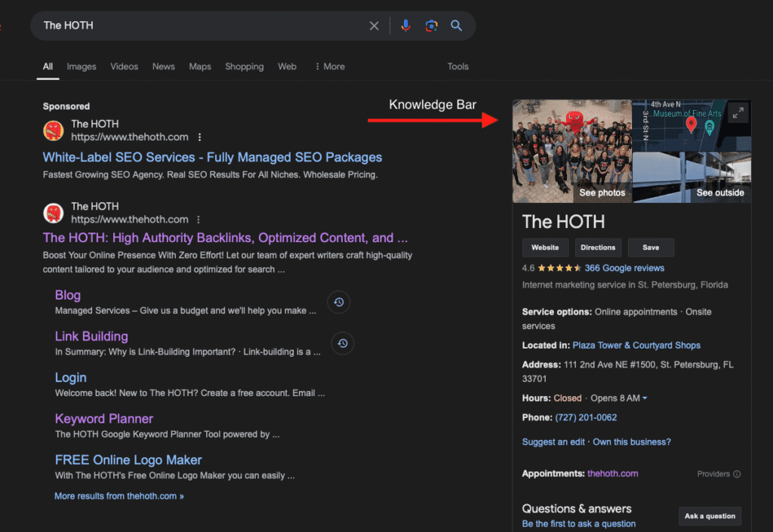Expand the map with fullscreen icon
This screenshot has width=773, height=532.
pyautogui.click(x=738, y=112)
